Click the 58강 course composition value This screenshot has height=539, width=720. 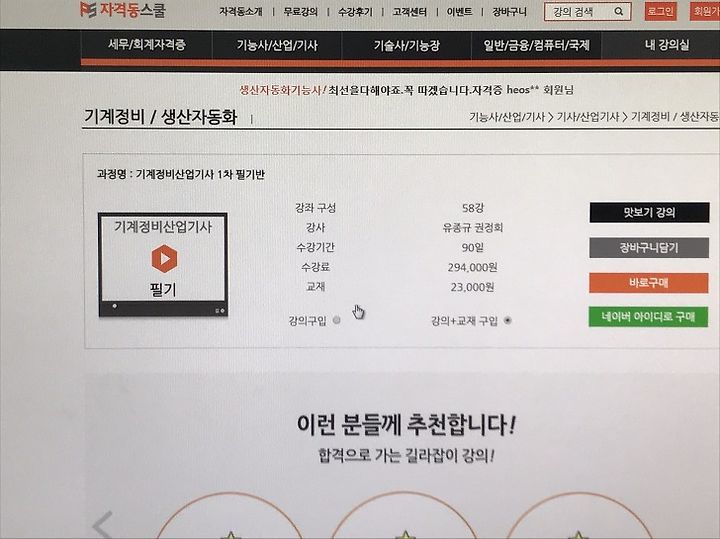coord(473,208)
